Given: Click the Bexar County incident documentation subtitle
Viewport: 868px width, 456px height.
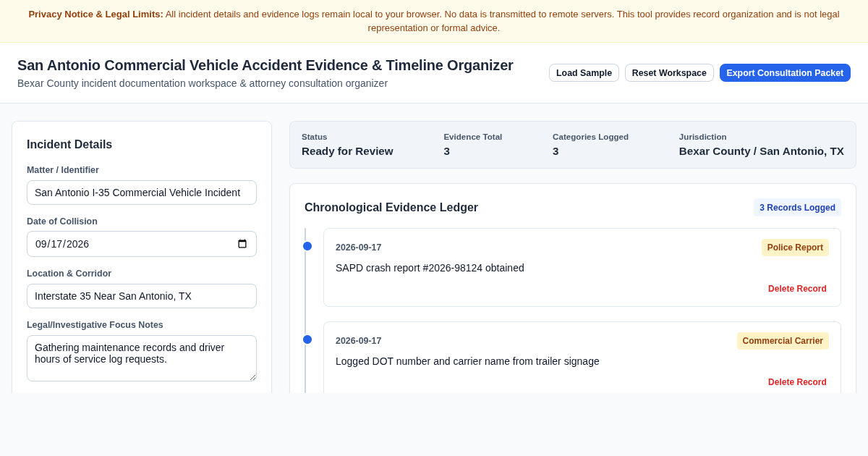Looking at the screenshot, I should pyautogui.click(x=203, y=83).
